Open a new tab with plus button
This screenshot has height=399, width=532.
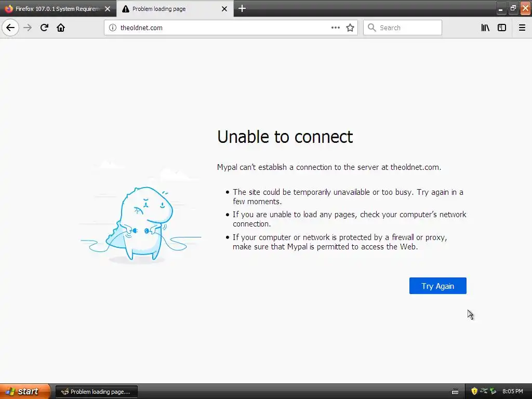coord(242,8)
